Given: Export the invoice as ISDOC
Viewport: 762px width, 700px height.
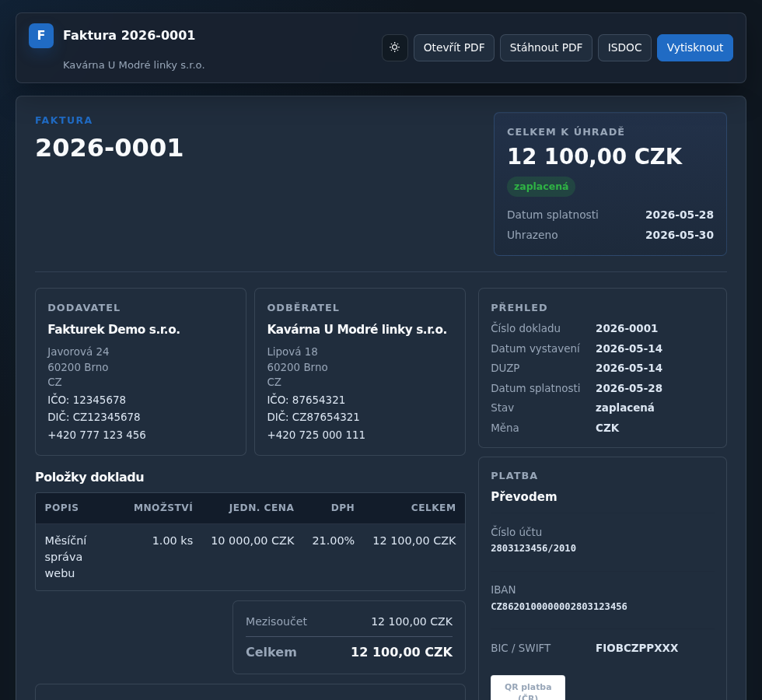Looking at the screenshot, I should click(x=624, y=47).
